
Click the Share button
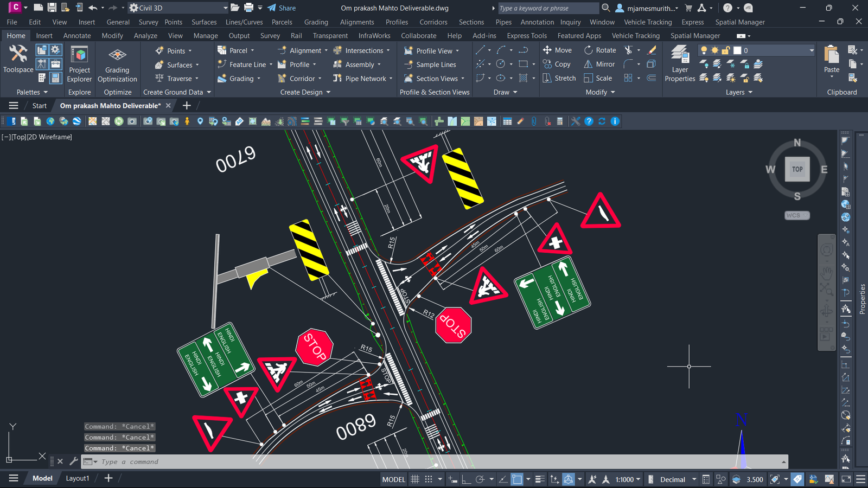point(282,8)
